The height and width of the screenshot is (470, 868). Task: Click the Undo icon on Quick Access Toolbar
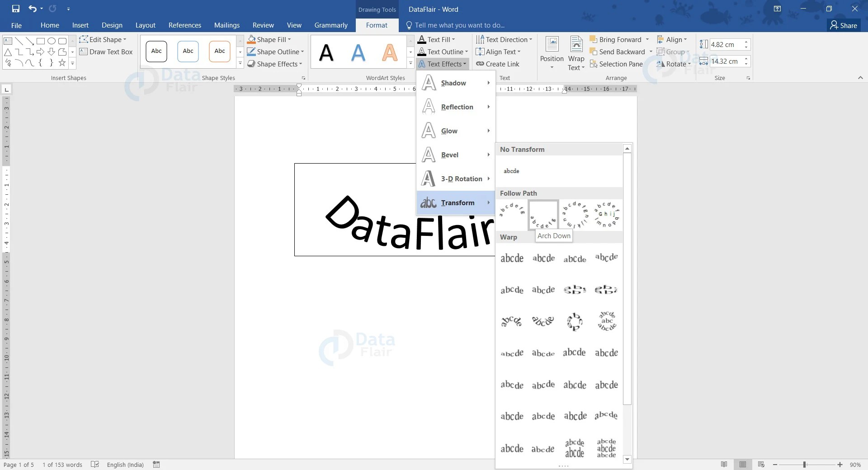coord(32,9)
